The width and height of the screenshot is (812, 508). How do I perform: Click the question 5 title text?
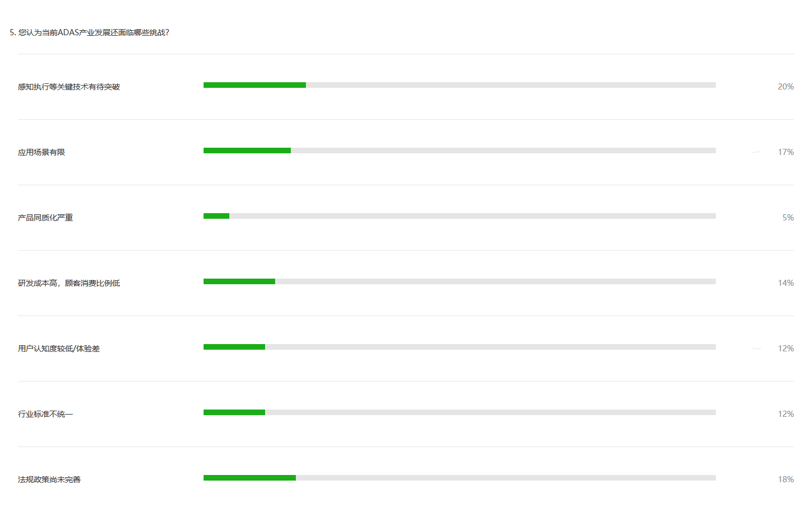click(89, 32)
